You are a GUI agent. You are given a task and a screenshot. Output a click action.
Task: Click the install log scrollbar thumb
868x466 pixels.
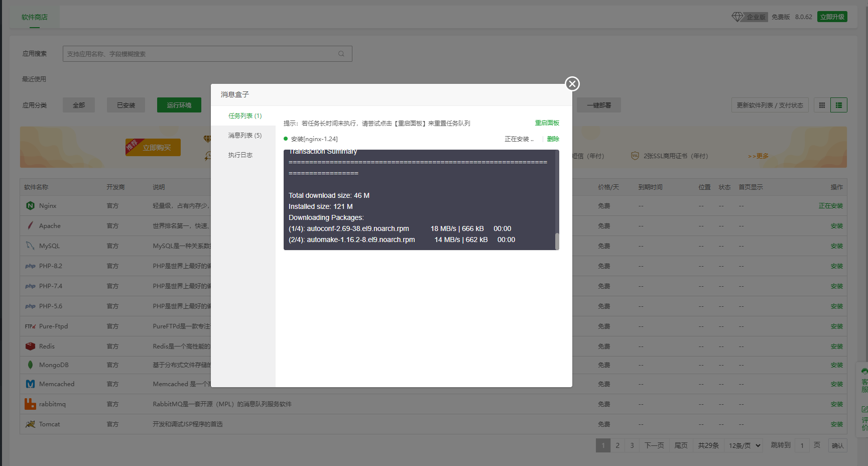(557, 241)
